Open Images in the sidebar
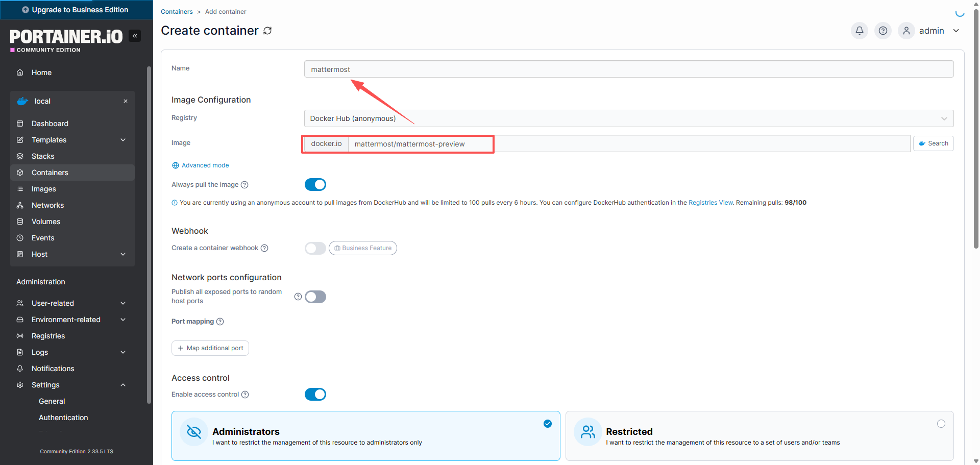Image resolution: width=980 pixels, height=465 pixels. (x=44, y=189)
